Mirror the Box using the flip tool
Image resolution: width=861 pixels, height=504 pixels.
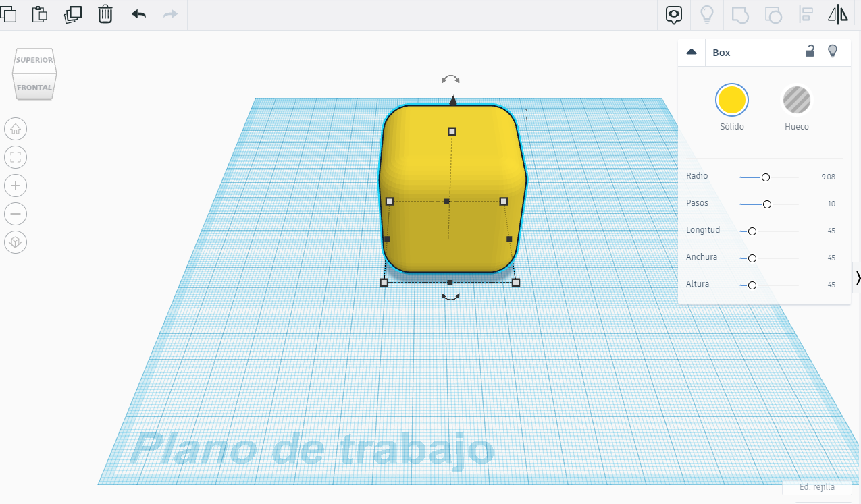[837, 13]
